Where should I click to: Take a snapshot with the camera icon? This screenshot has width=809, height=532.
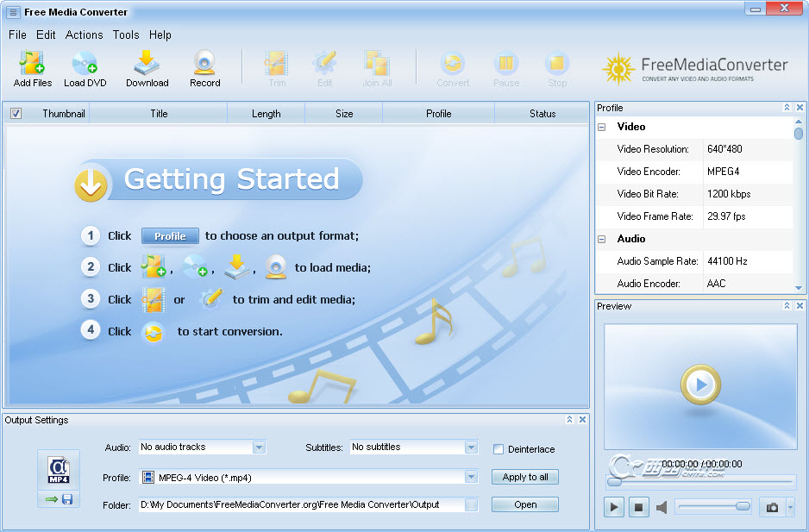pos(774,508)
